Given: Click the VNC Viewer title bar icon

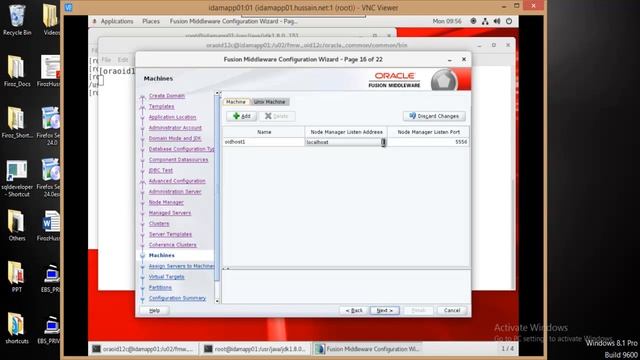Looking at the screenshot, I should point(68,7).
